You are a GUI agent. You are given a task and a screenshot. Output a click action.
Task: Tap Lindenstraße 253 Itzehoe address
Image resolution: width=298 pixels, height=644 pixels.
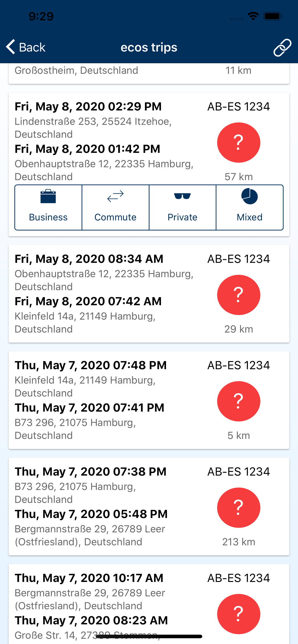(x=93, y=128)
